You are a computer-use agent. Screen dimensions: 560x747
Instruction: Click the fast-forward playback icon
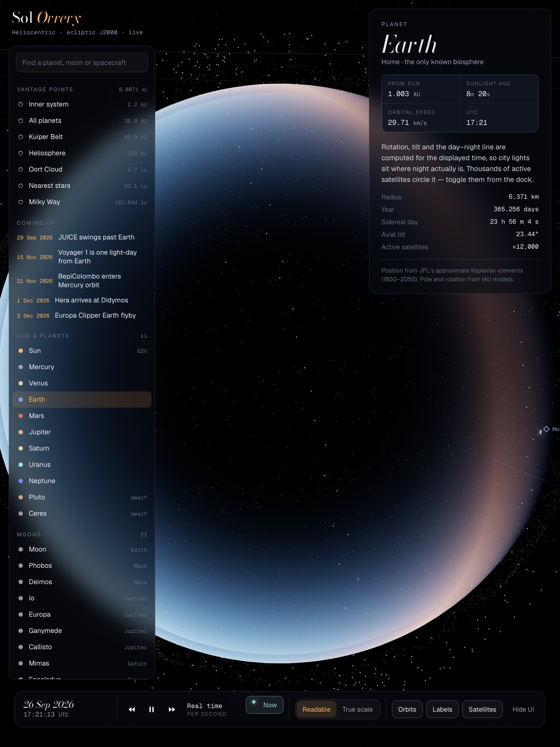pos(172,709)
